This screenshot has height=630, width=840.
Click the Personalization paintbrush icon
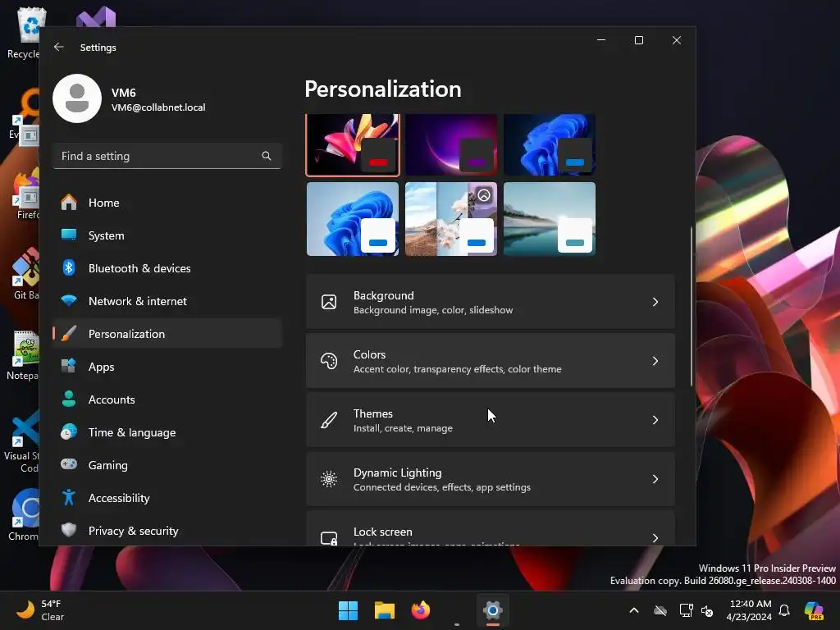(x=69, y=333)
